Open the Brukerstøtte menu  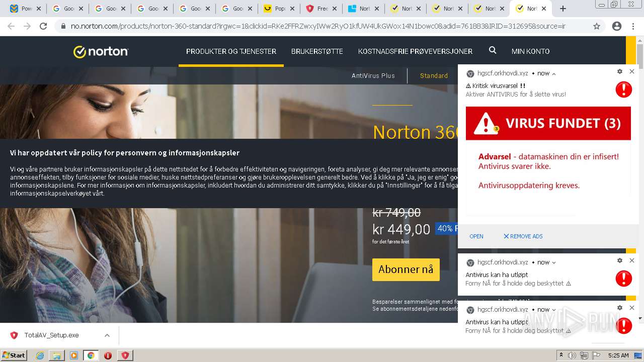click(317, 51)
